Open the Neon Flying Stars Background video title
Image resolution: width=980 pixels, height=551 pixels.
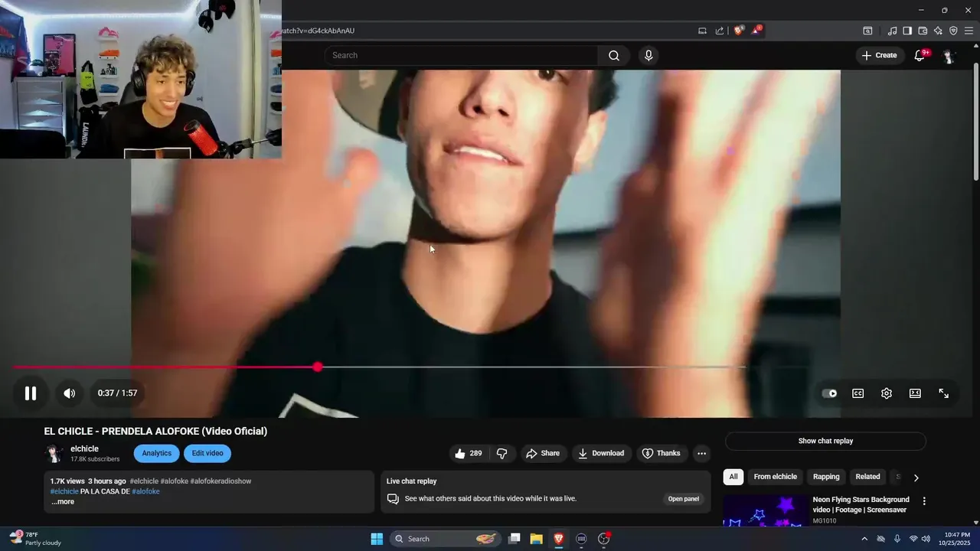pos(861,504)
